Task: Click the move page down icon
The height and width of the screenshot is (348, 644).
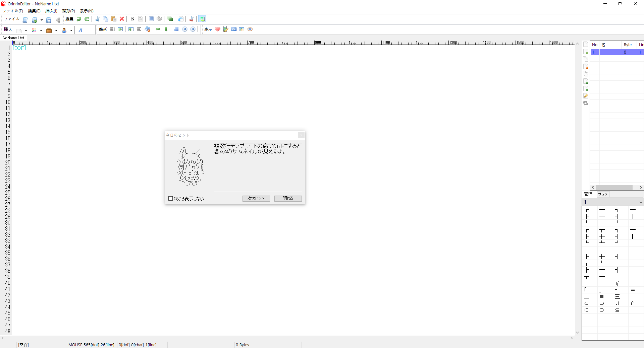Action: pyautogui.click(x=586, y=89)
